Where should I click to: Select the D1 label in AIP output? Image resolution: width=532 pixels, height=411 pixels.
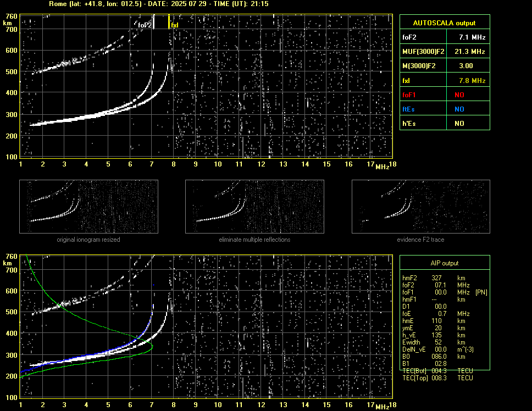tap(406, 307)
